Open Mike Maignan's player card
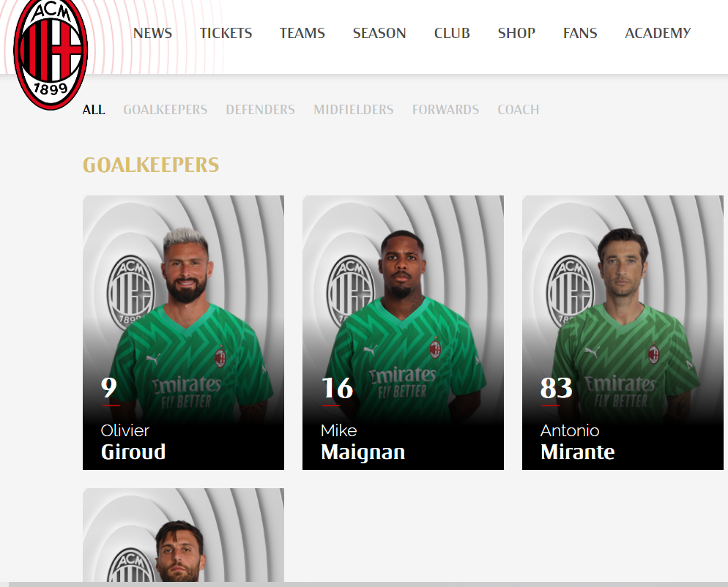The height and width of the screenshot is (587, 728). [x=403, y=332]
